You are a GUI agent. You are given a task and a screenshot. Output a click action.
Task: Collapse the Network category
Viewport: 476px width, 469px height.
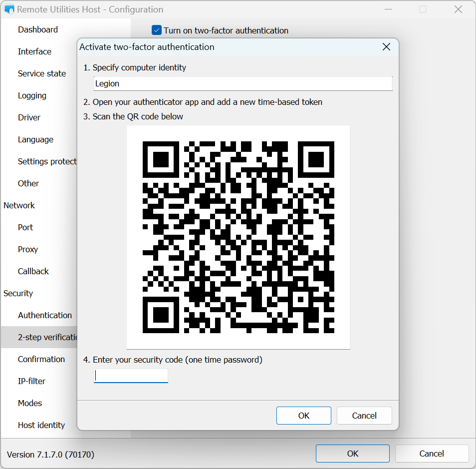coord(19,205)
